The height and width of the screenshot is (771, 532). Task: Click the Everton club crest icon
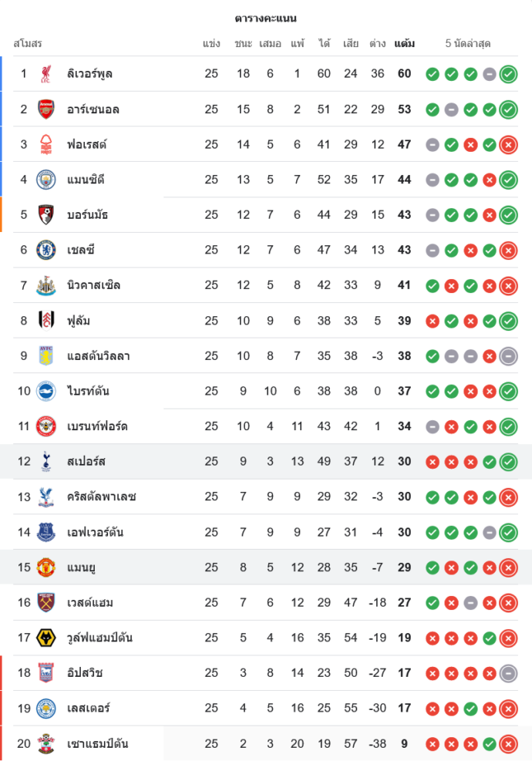coord(46,532)
